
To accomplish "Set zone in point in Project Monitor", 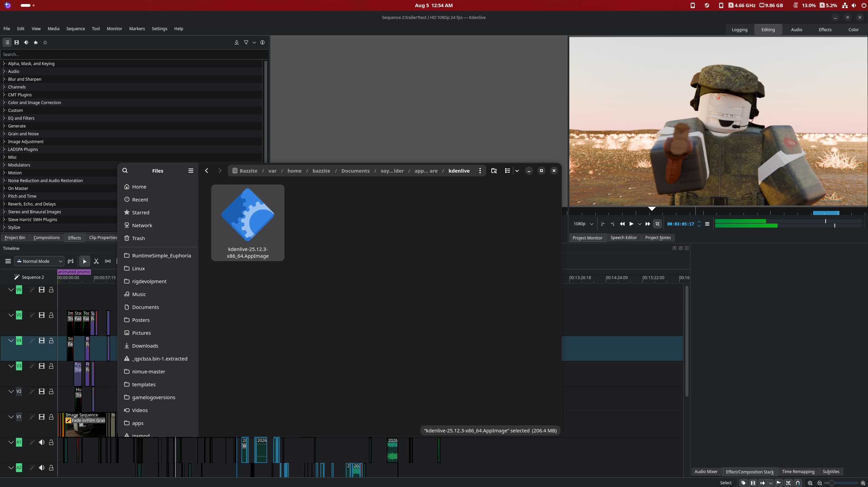I will [x=603, y=224].
